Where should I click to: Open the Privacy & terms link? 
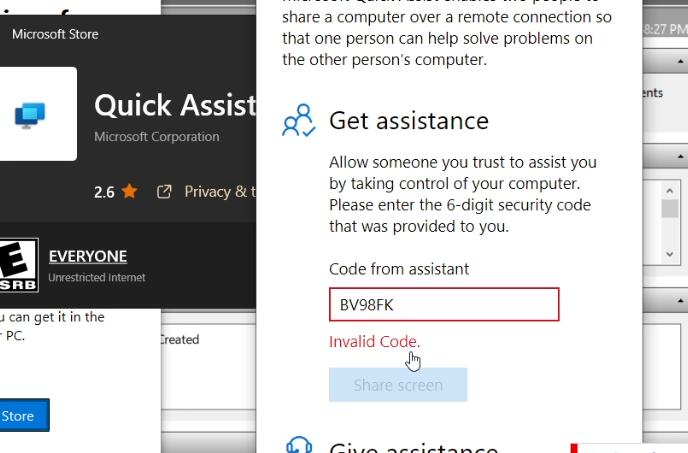click(x=220, y=191)
